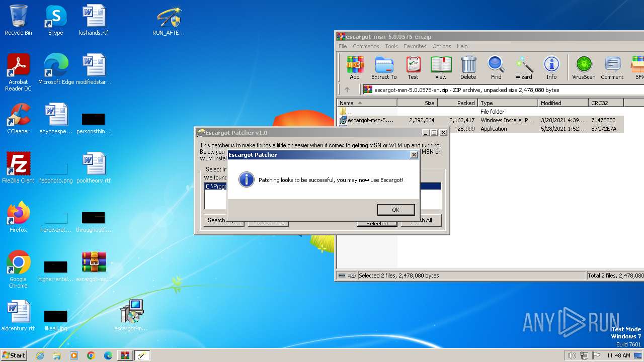
Task: Click the 11:48 AM taskbar clock
Action: pyautogui.click(x=618, y=355)
